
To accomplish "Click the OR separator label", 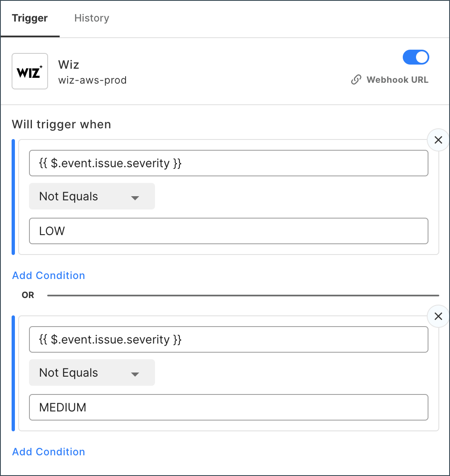I will (28, 295).
